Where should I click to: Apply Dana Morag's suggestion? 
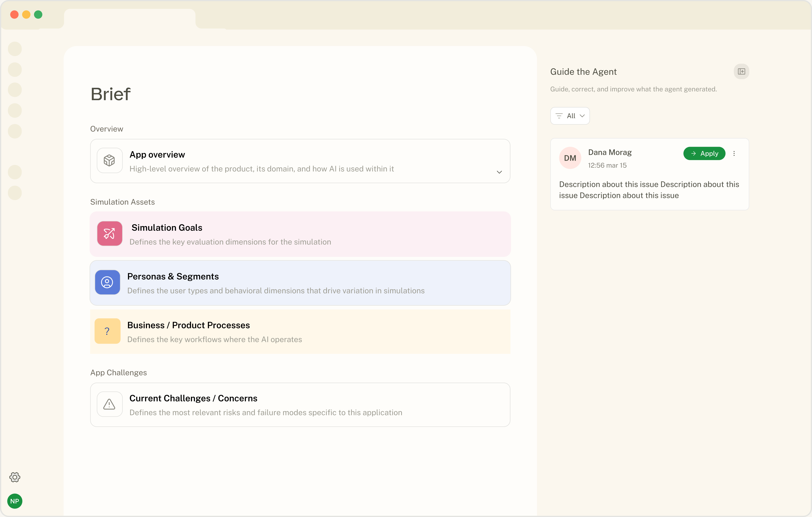(x=704, y=153)
